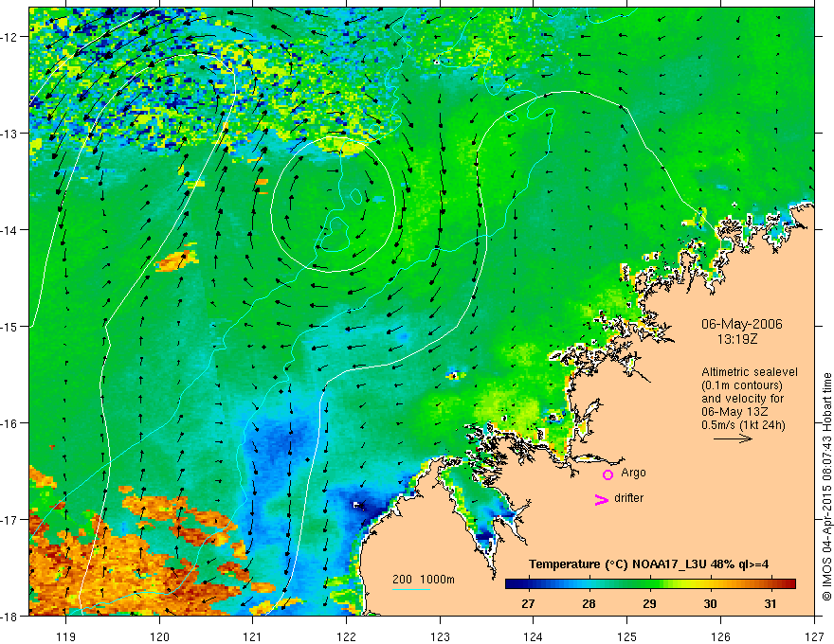Click the longitude axis label 127
This screenshot has height=644, width=834.
[x=814, y=636]
